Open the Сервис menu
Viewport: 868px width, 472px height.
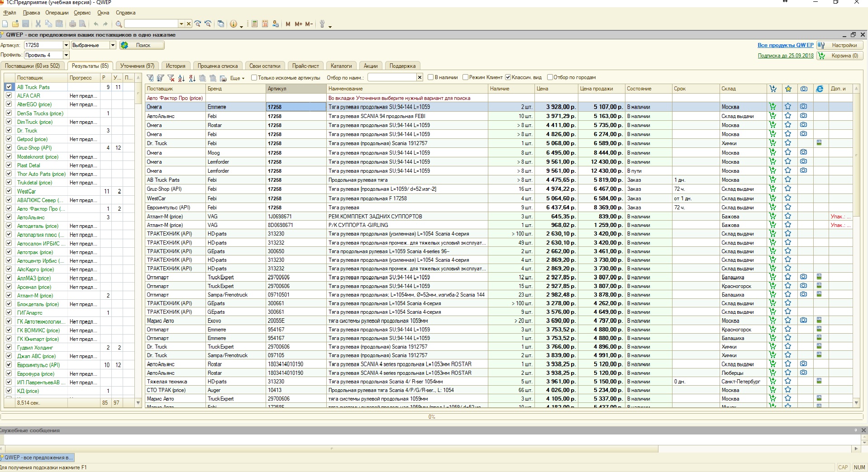82,13
